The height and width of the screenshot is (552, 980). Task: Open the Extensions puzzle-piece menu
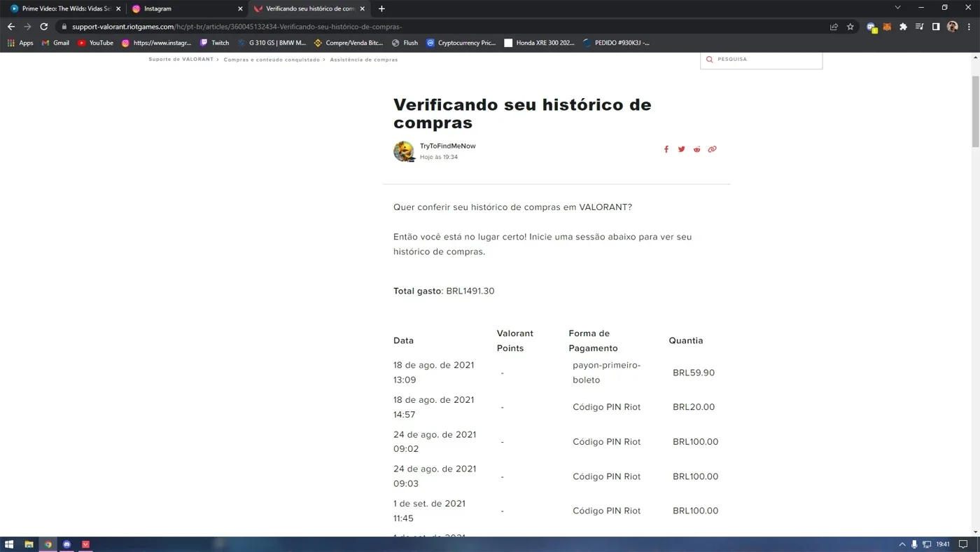(903, 27)
